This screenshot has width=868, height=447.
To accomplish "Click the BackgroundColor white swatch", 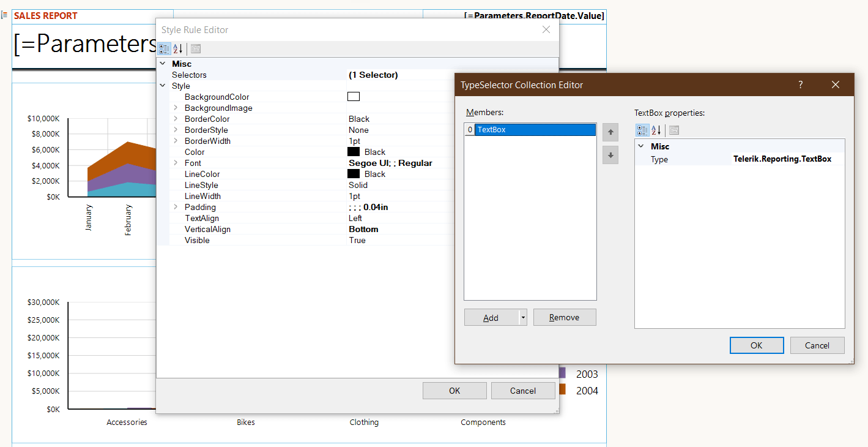I will [x=354, y=97].
